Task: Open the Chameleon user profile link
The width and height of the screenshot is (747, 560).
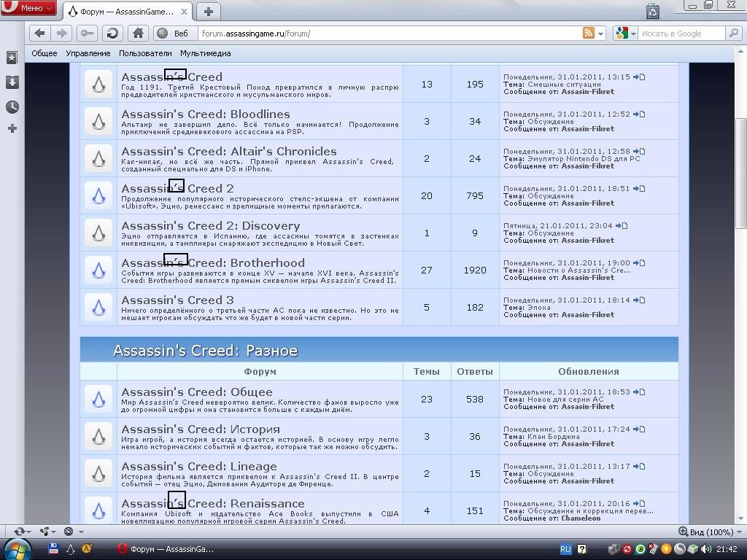Action: pyautogui.click(x=581, y=518)
